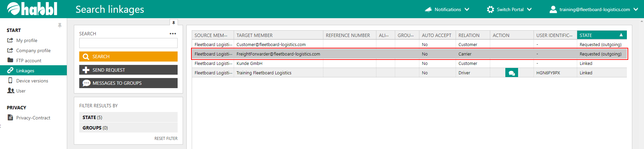The width and height of the screenshot is (644, 149).
Task: Open the three-dots search options menu
Action: point(173,34)
